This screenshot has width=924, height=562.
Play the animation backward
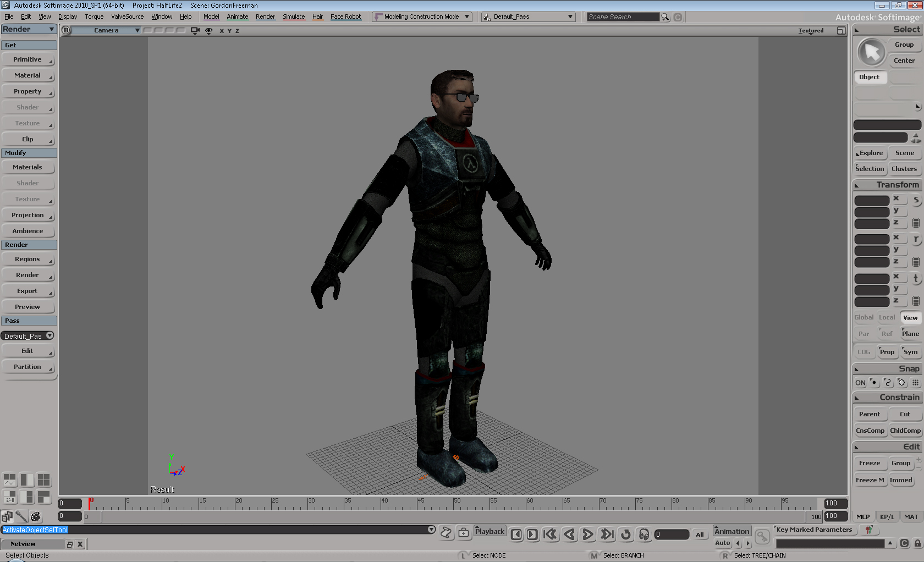point(570,534)
